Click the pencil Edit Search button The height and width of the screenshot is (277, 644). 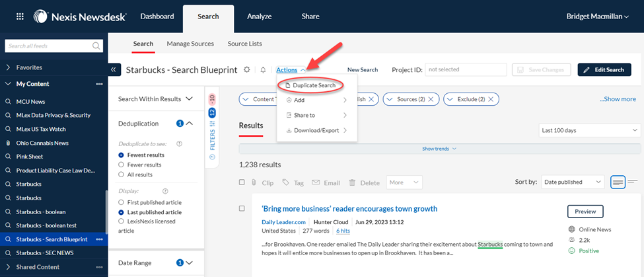[x=604, y=70]
